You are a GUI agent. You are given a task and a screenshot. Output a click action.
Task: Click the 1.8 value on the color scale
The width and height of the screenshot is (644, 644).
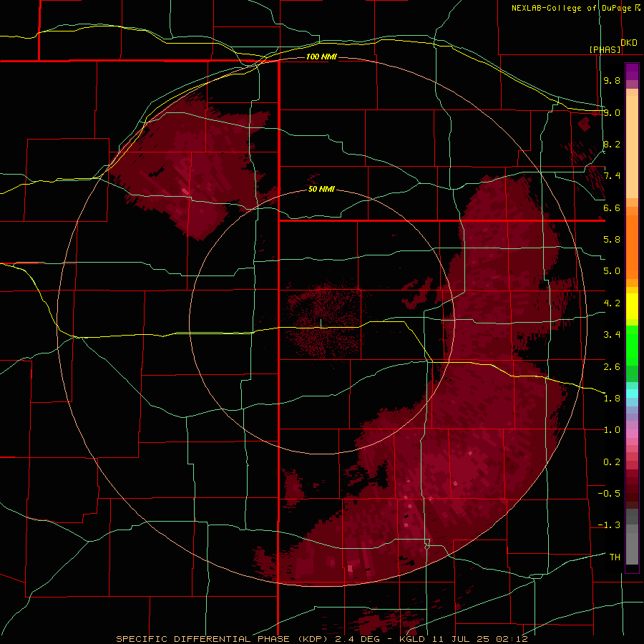pos(612,399)
